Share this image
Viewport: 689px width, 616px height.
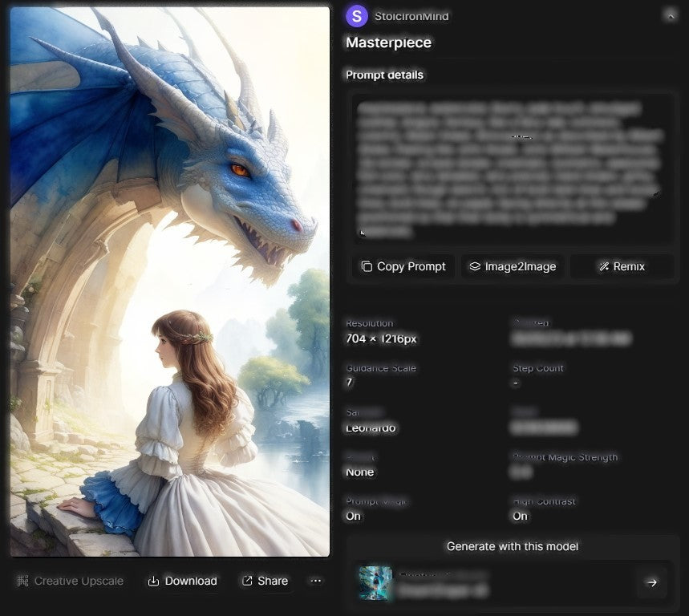[265, 581]
